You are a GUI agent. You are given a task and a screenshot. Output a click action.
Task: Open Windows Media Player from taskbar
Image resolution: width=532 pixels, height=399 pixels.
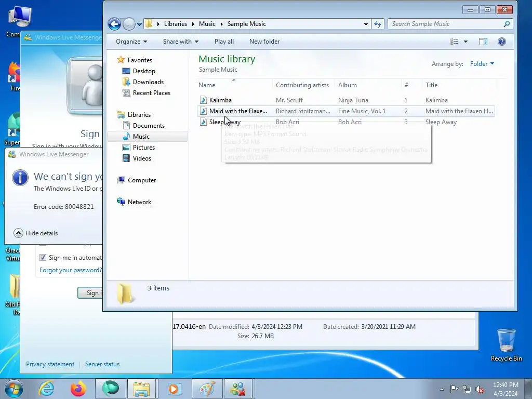coord(174,389)
